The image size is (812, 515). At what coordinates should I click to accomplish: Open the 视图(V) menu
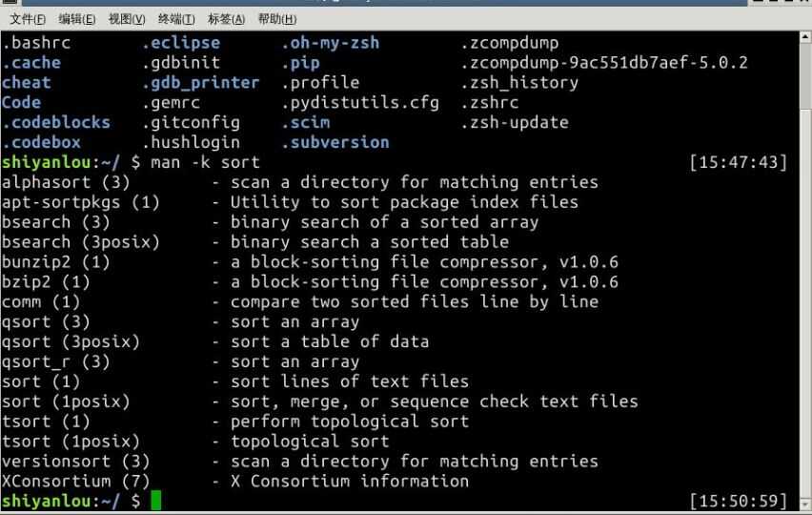coord(127,19)
